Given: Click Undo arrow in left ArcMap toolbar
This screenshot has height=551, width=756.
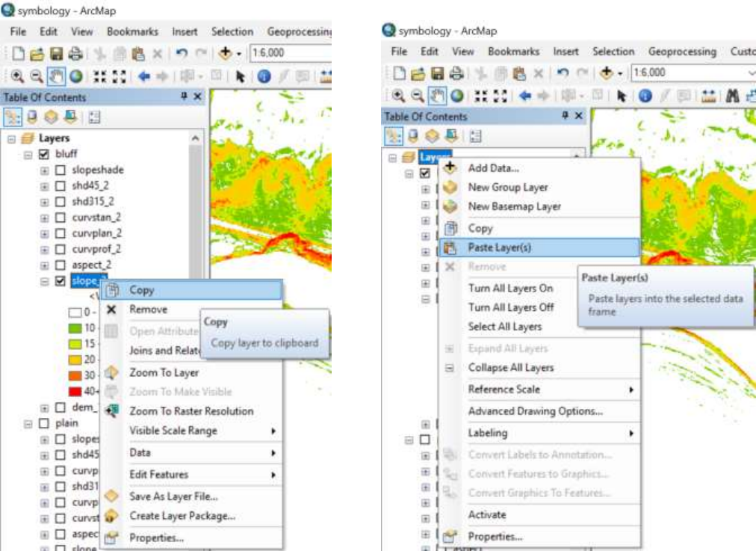Looking at the screenshot, I should (182, 53).
